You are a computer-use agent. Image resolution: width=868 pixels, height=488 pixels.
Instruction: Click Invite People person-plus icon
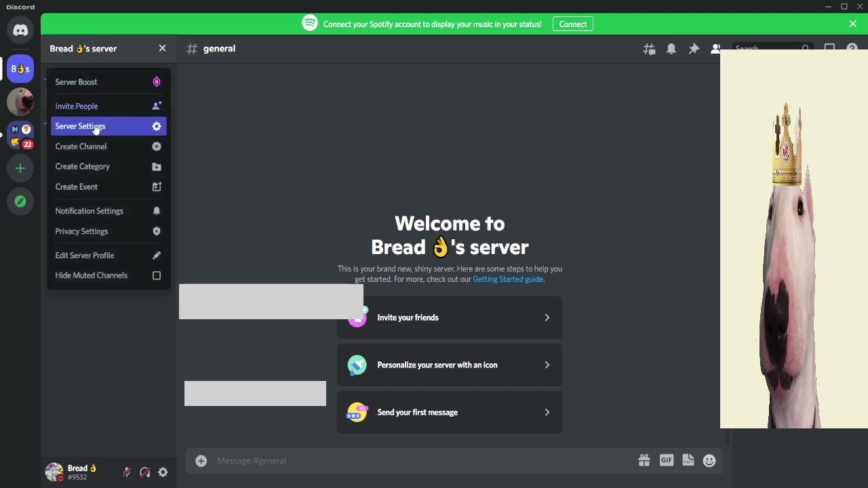157,106
